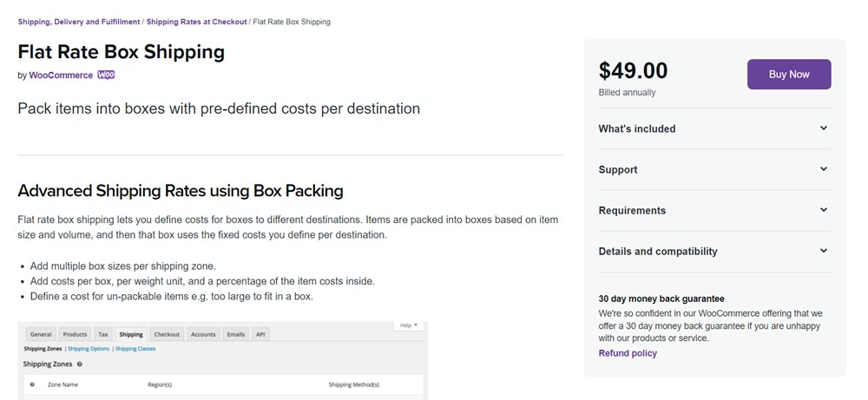Click the Shipping Zones help question icon
The image size is (868, 400).
click(x=80, y=364)
